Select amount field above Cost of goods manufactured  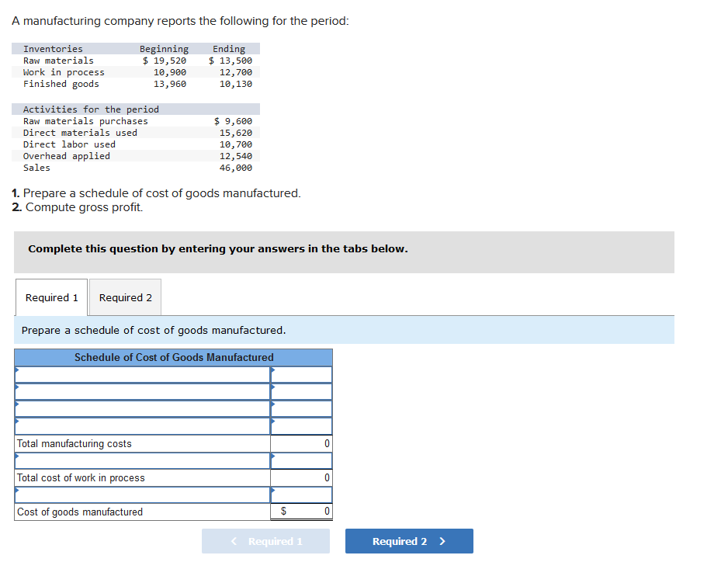301,494
